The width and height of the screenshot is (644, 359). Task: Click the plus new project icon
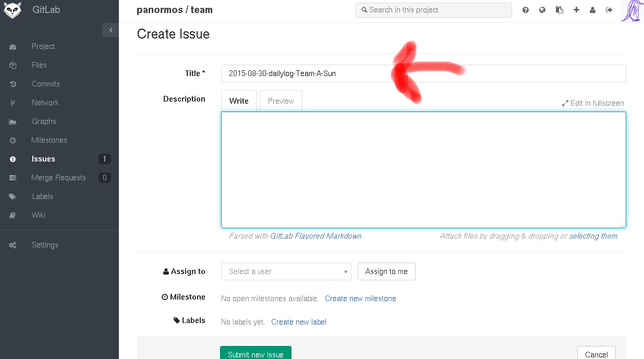(576, 10)
